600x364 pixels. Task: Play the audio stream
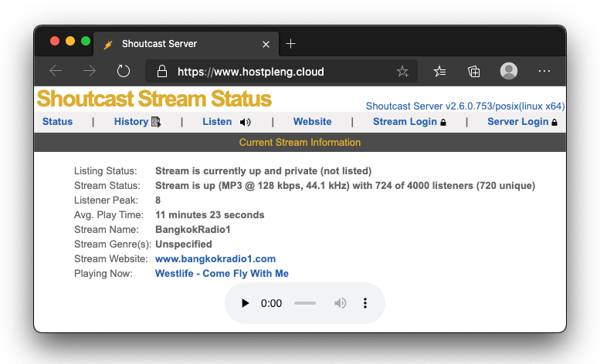(245, 303)
